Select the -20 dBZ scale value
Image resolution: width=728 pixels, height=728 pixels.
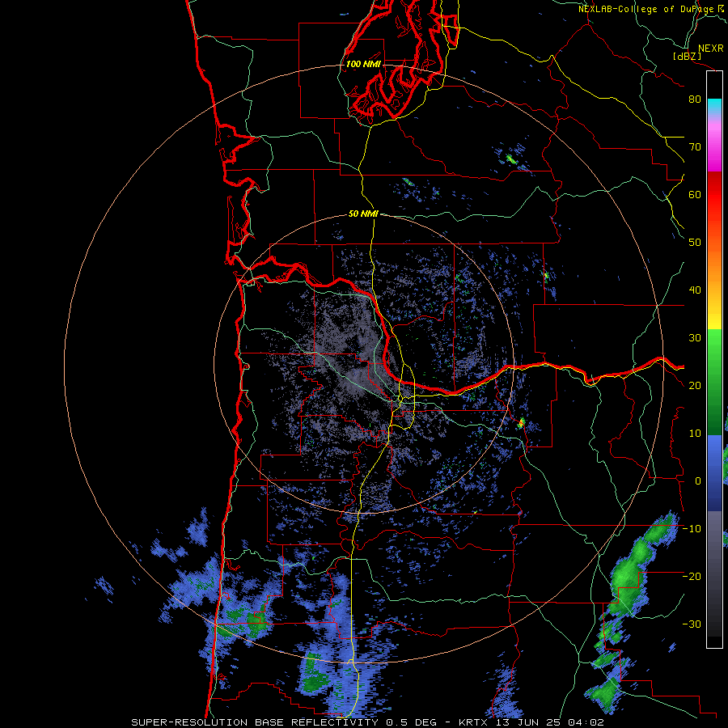pos(692,577)
